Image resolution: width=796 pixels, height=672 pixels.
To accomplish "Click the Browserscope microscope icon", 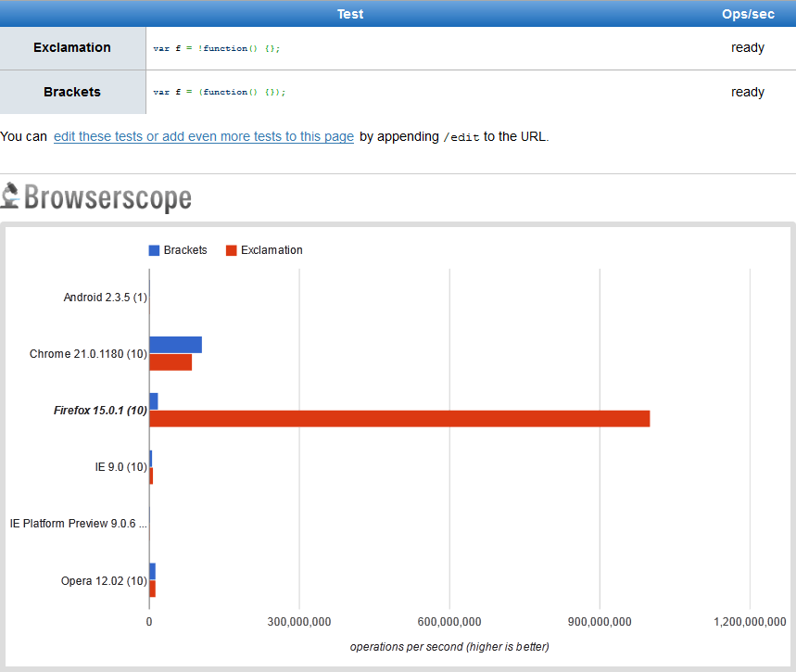I will [9, 196].
